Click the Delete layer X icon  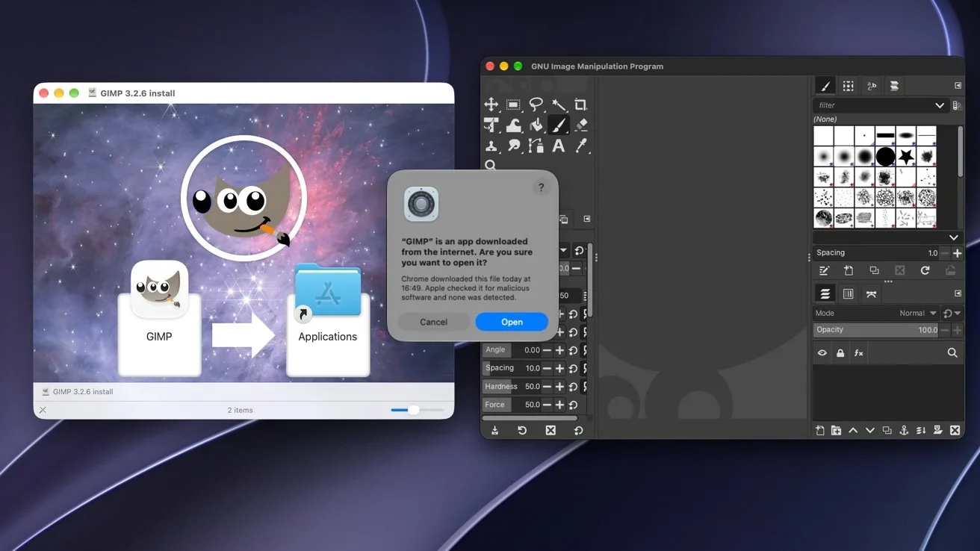(x=955, y=430)
